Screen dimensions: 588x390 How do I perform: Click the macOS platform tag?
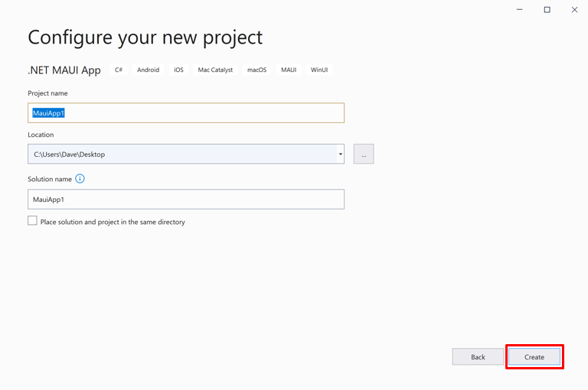(x=256, y=70)
